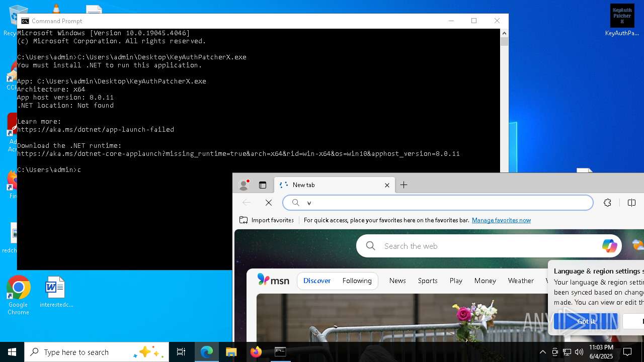Click taskbar Type here to search box

click(x=97, y=352)
